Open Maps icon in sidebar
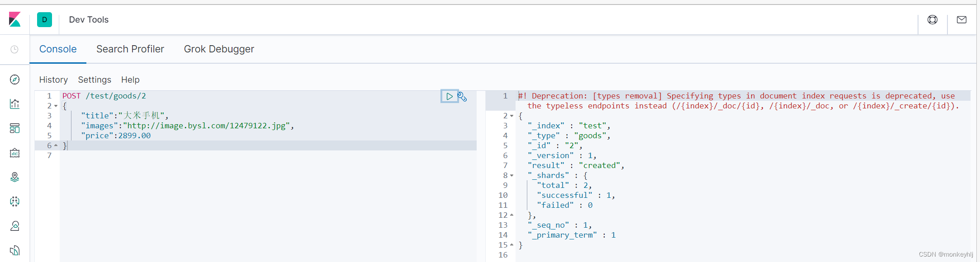 [x=14, y=177]
